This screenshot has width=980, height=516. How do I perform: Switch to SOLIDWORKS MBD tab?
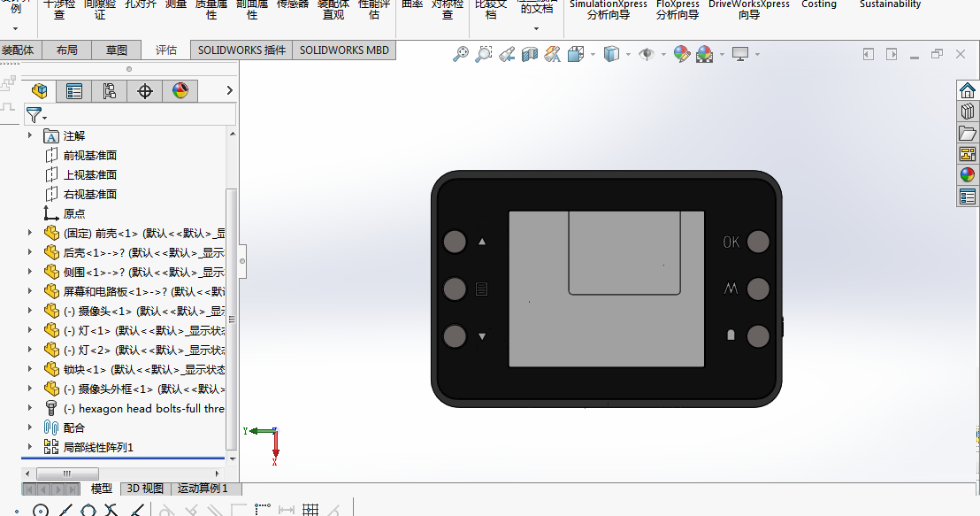pyautogui.click(x=344, y=50)
